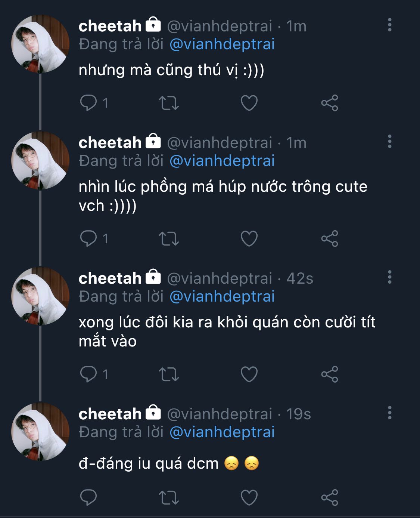Open more options on the 42s tweet
The height and width of the screenshot is (518, 420).
click(389, 277)
